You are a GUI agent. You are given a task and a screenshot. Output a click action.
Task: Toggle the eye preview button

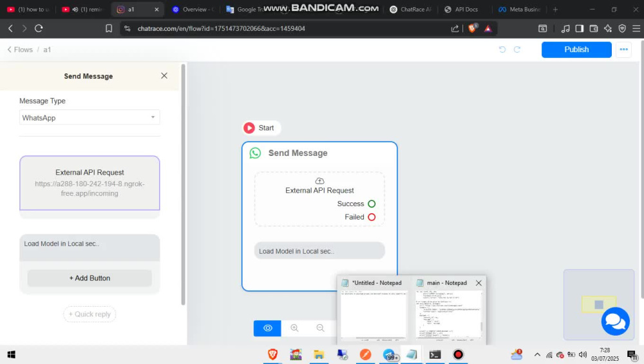(x=267, y=328)
